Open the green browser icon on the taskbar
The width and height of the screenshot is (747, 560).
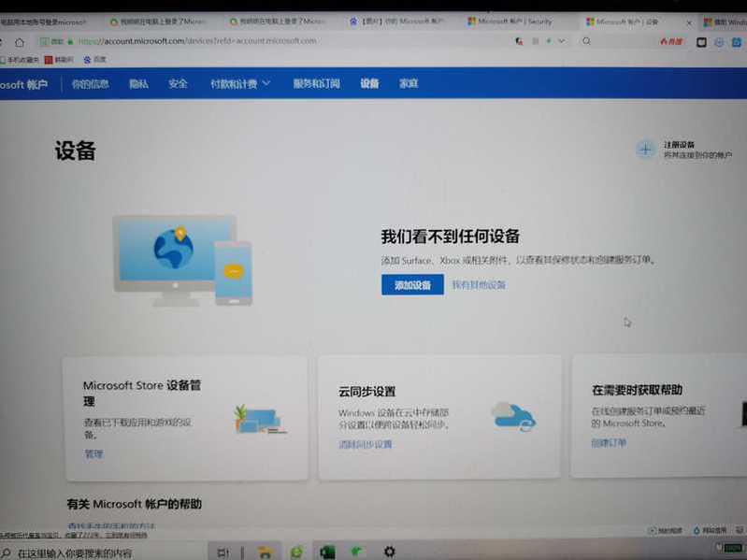[296, 553]
